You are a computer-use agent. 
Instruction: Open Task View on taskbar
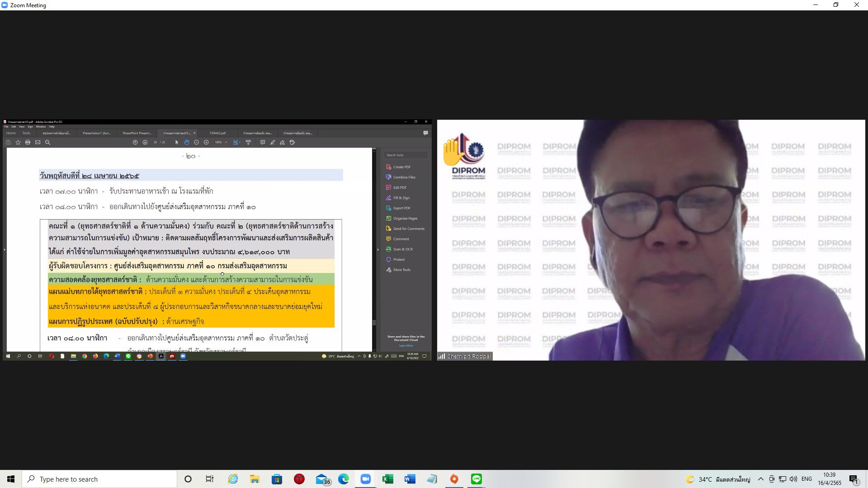(210, 479)
